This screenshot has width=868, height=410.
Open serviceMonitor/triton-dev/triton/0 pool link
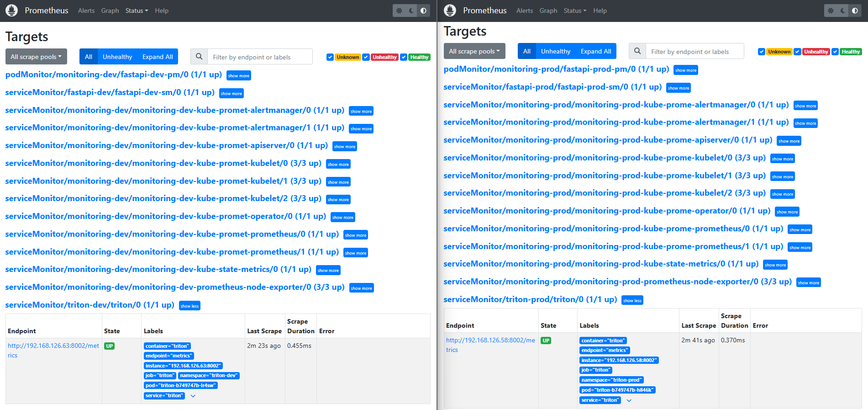click(x=89, y=305)
